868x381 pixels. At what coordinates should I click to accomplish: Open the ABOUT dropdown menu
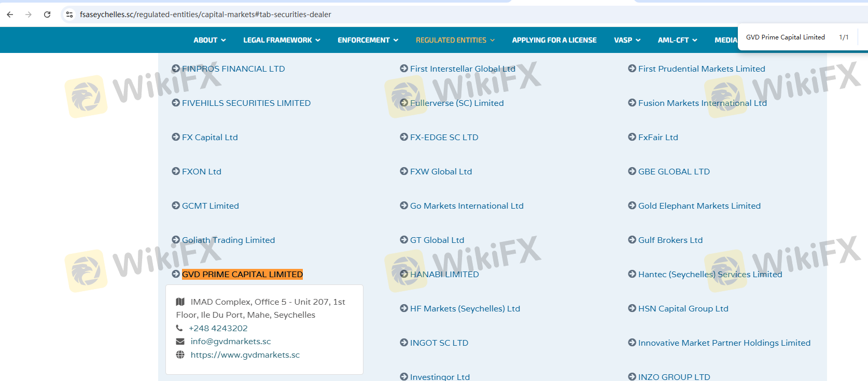point(209,40)
